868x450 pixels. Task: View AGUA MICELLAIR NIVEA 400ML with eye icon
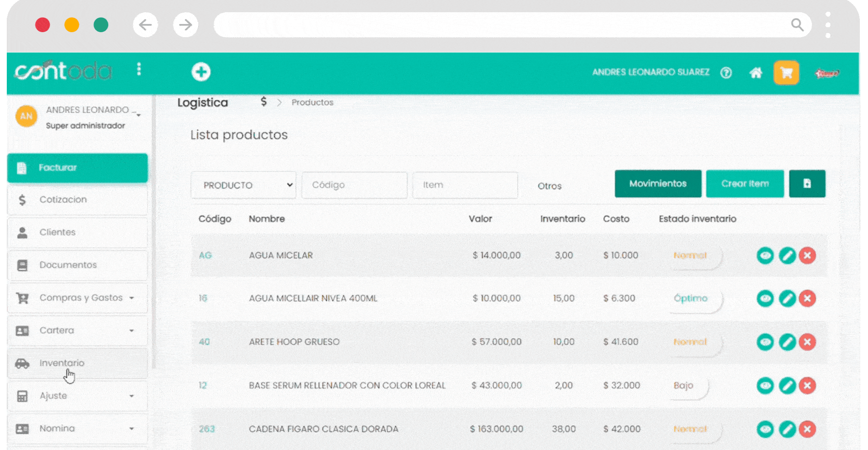(x=765, y=298)
